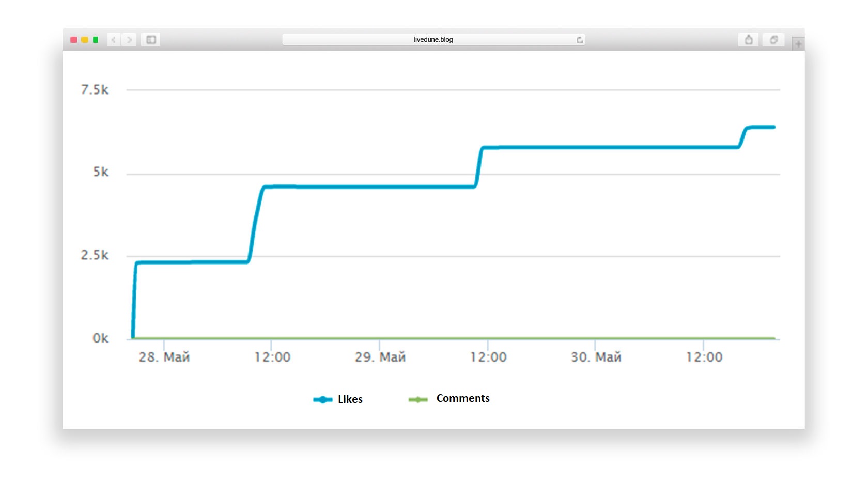Minimize the window with the yellow button

[x=85, y=40]
